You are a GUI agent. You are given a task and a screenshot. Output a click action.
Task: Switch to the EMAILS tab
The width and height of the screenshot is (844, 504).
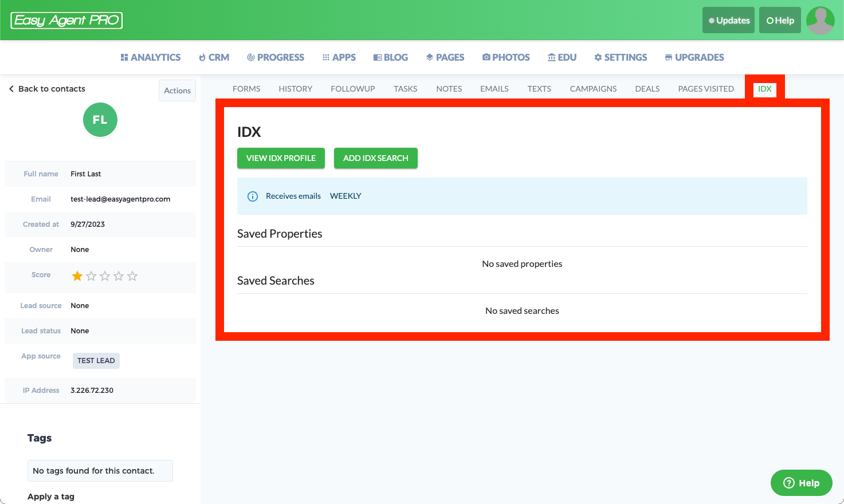494,89
